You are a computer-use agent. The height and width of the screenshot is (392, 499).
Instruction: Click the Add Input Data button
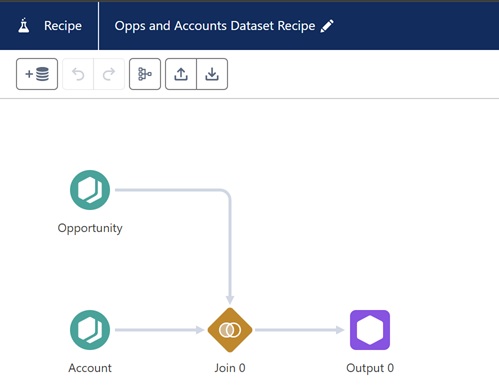coord(37,74)
